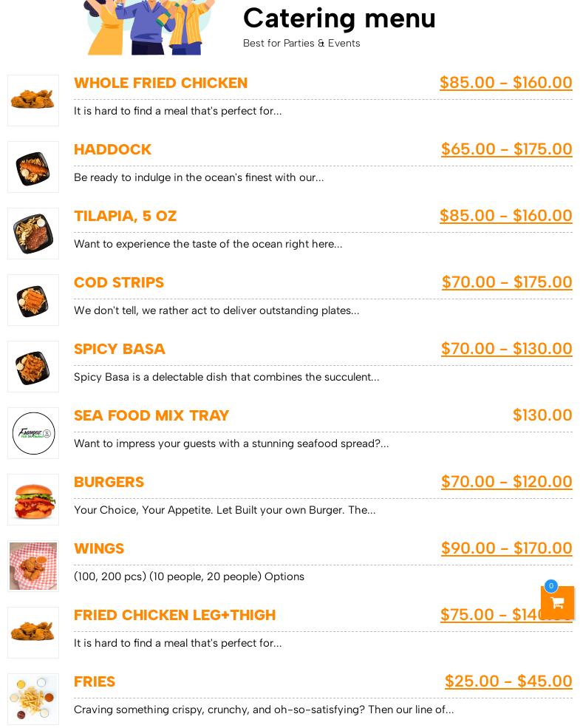Click the Haddock dish thumbnail
This screenshot has height=728, width=580.
tap(33, 167)
